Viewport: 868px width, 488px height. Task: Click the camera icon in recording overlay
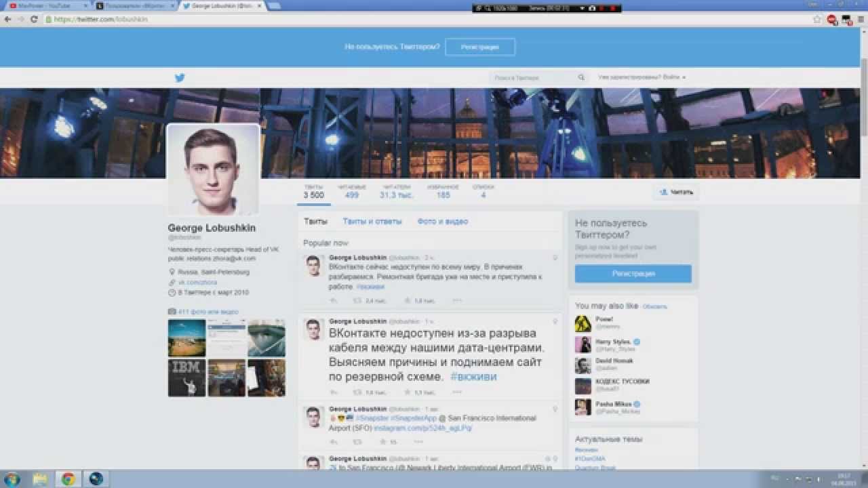coord(592,8)
